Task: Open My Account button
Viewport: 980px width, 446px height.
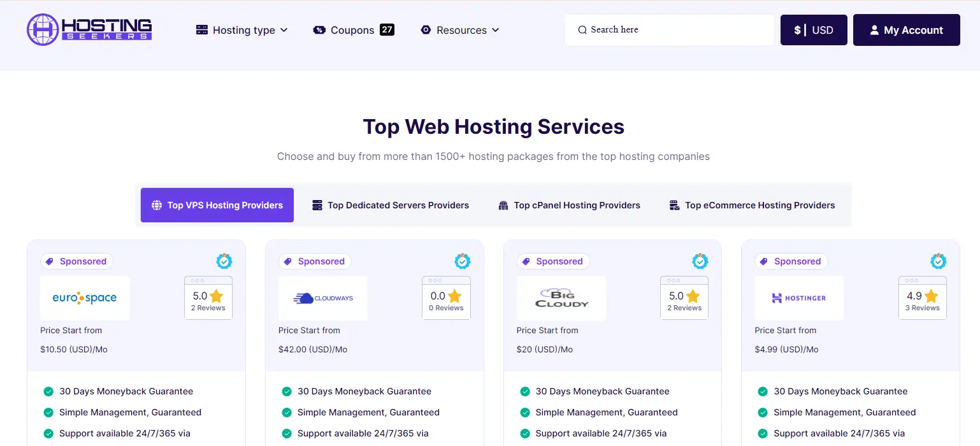Action: [906, 30]
